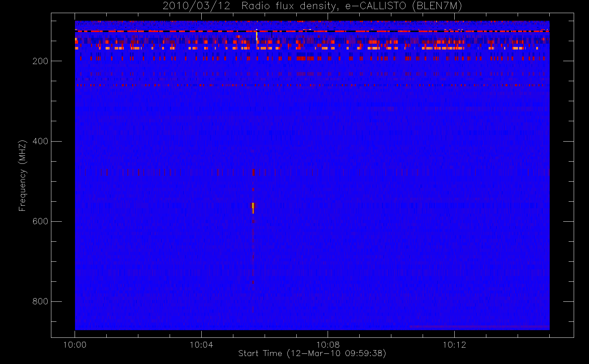The width and height of the screenshot is (589, 364).
Task: Click the 'Start Time (12-Mar-10 09:59:38)' label
Action: coord(312,353)
